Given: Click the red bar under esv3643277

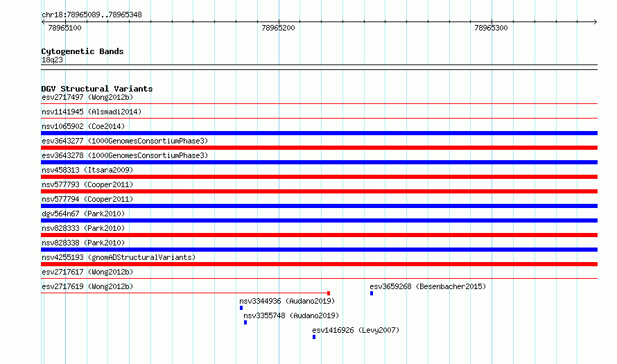Looking at the screenshot, I should click(x=319, y=148).
